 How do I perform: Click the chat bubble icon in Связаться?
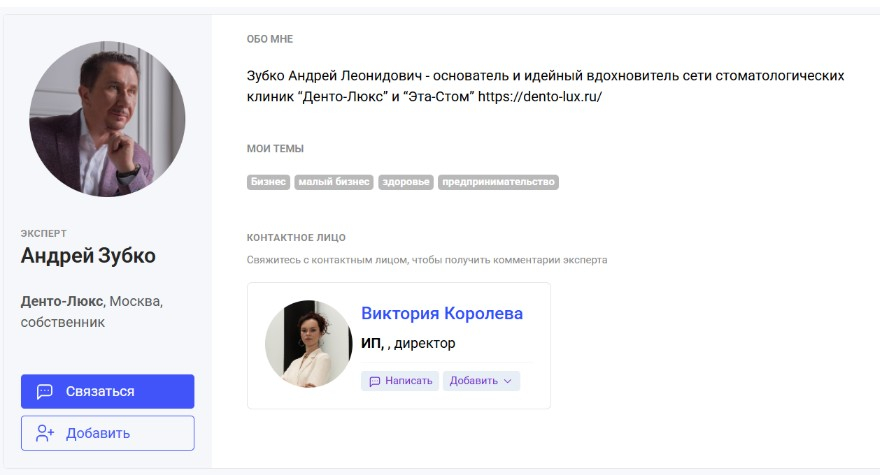click(45, 391)
